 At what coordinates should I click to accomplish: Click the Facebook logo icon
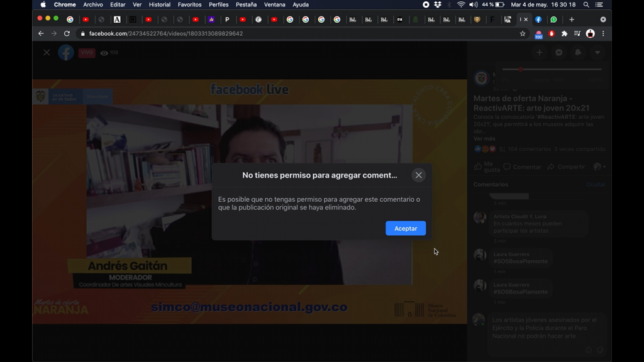point(66,53)
